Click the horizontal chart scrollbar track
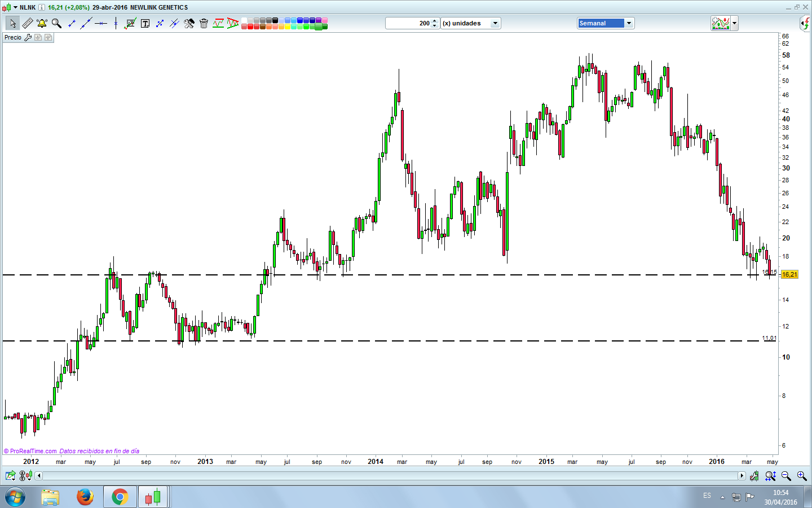 coord(390,476)
